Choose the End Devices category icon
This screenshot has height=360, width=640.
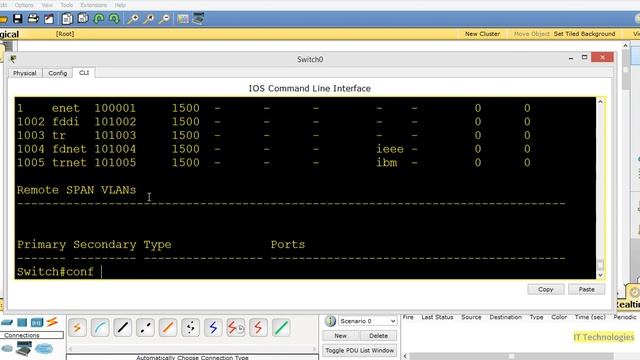click(x=24, y=349)
